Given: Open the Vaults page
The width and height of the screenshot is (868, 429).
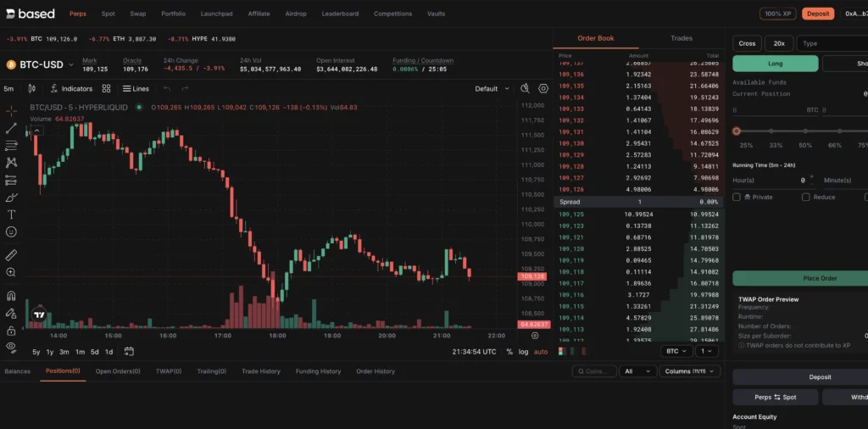Looking at the screenshot, I should 436,14.
